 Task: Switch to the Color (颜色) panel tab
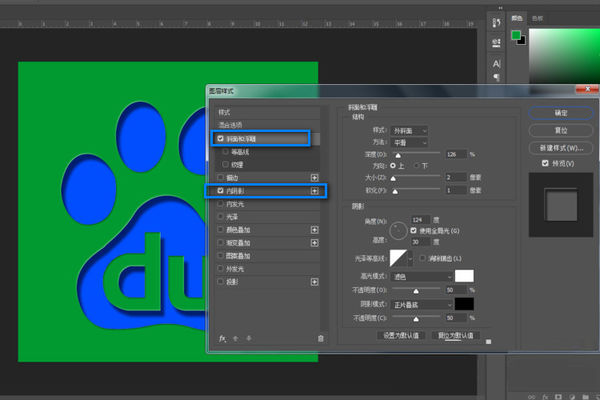[517, 18]
